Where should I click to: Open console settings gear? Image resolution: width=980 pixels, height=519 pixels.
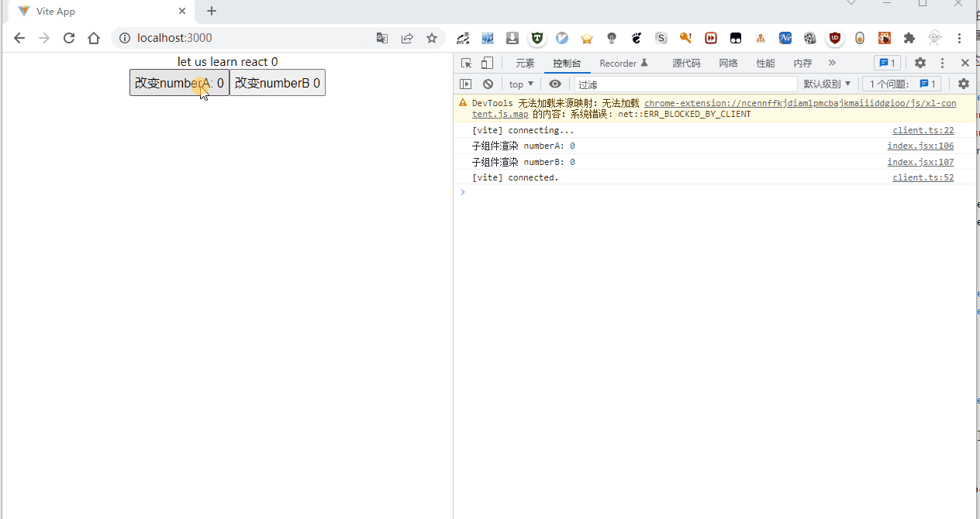pyautogui.click(x=964, y=84)
